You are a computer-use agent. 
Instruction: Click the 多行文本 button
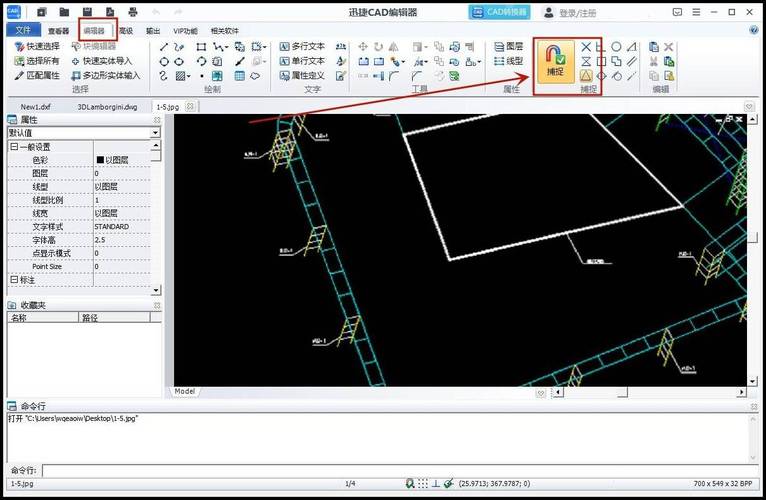(302, 46)
